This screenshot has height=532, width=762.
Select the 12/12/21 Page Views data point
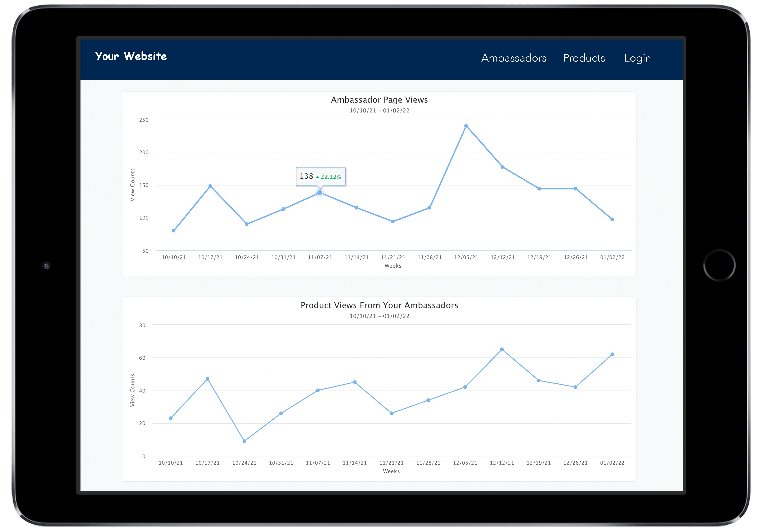(x=502, y=167)
